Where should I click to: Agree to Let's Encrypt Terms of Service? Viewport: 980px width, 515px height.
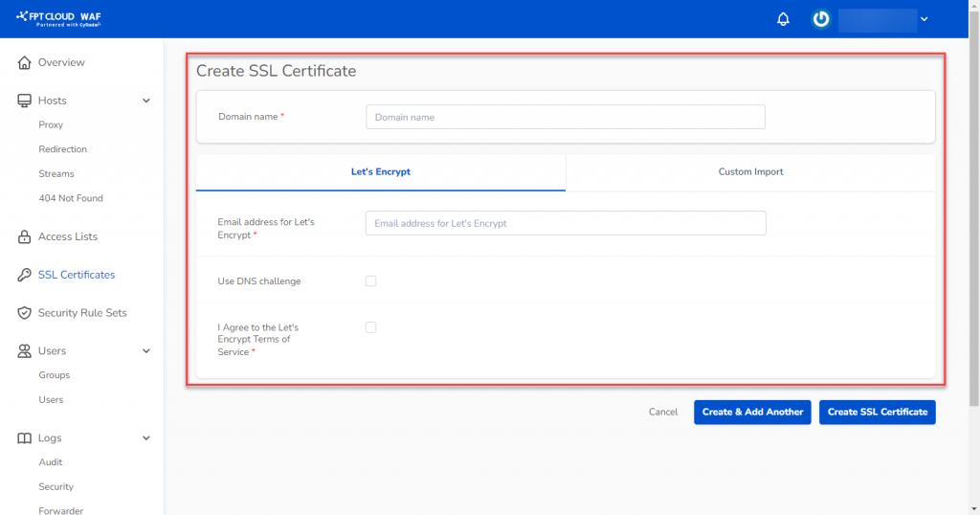point(371,327)
